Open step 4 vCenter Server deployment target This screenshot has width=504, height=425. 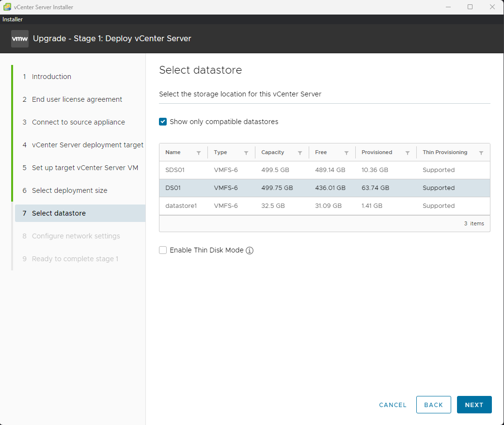coord(87,145)
